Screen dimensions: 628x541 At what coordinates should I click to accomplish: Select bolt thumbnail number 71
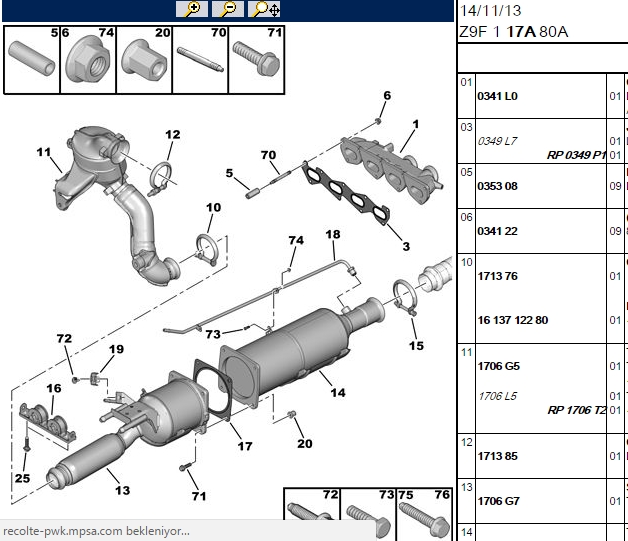coord(256,60)
